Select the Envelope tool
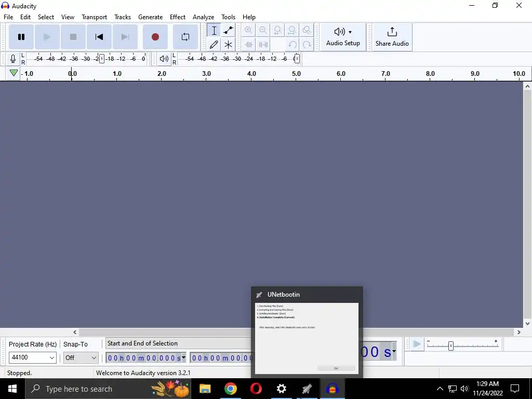 point(229,31)
